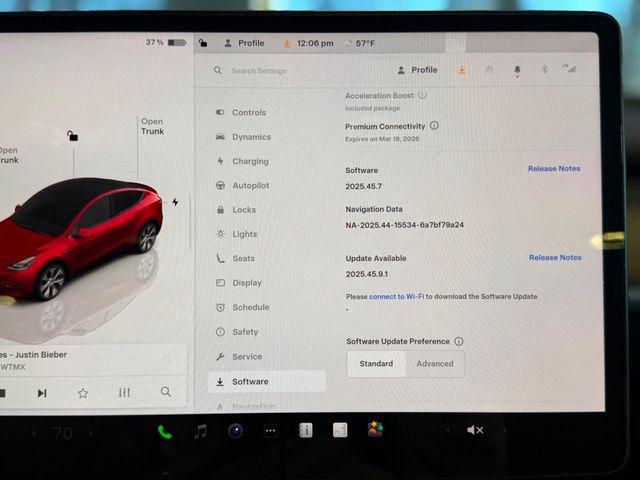The width and height of the screenshot is (640, 480).
Task: Select the Software settings menu
Action: (267, 381)
